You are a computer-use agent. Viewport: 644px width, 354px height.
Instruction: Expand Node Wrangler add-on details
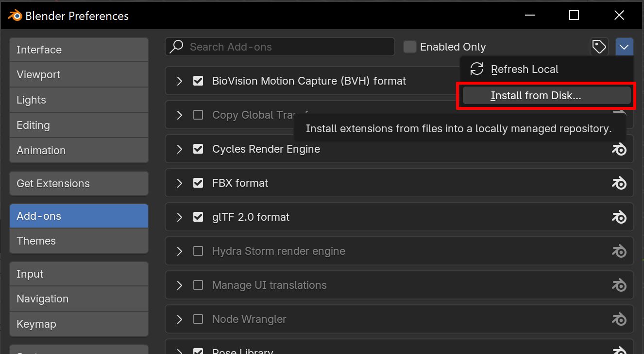tap(180, 319)
